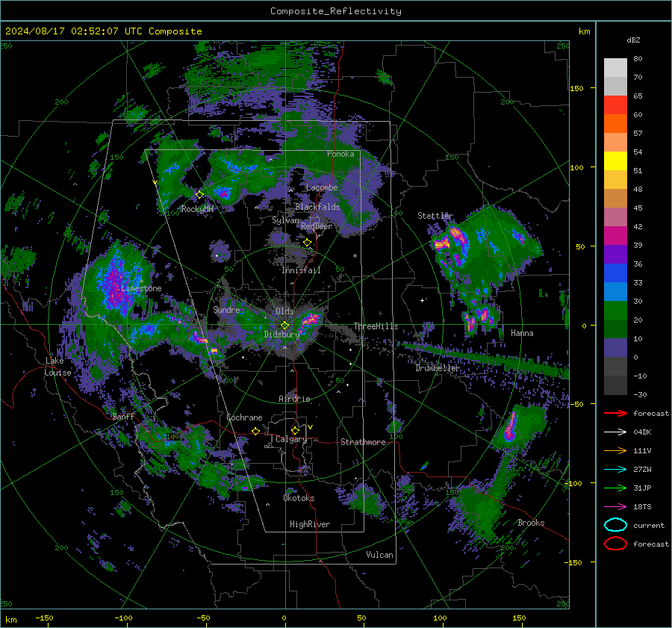Click the Strathmore town label
The width and height of the screenshot is (672, 628).
point(363,442)
